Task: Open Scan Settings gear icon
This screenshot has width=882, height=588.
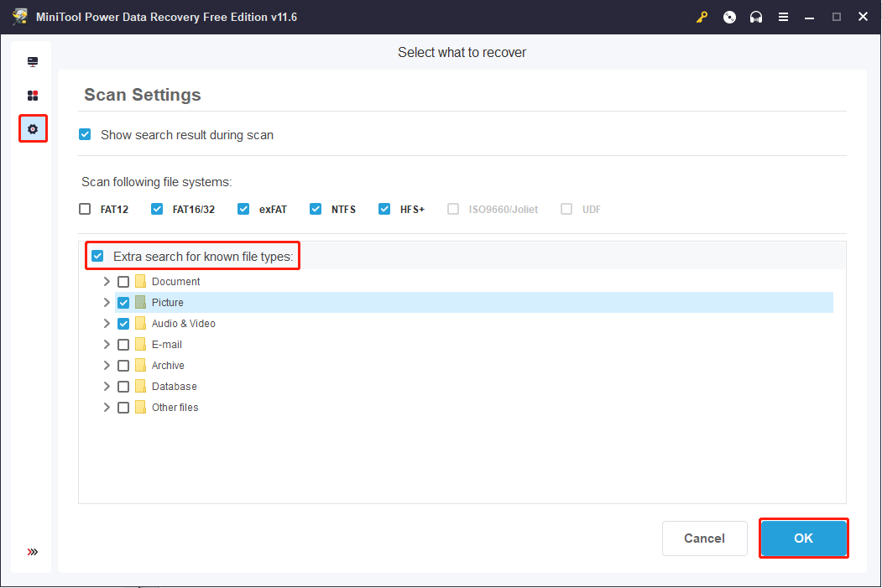Action: tap(33, 129)
